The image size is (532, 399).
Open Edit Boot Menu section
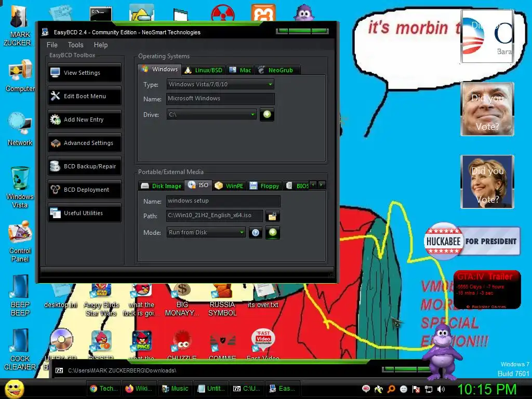(85, 96)
